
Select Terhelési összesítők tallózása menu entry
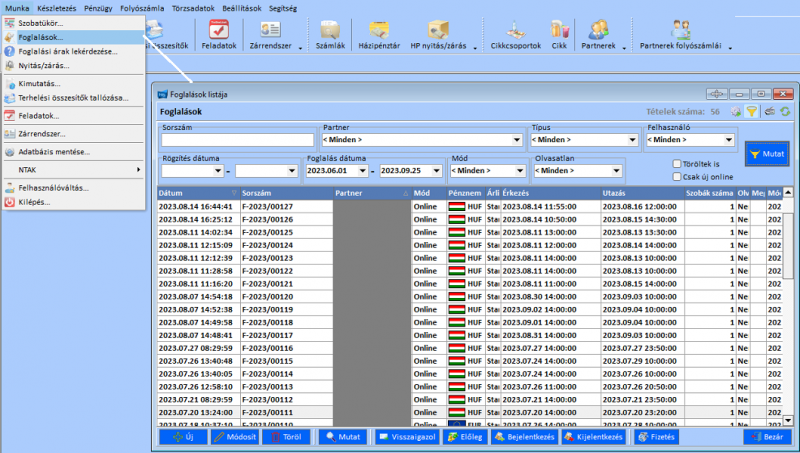(x=73, y=97)
